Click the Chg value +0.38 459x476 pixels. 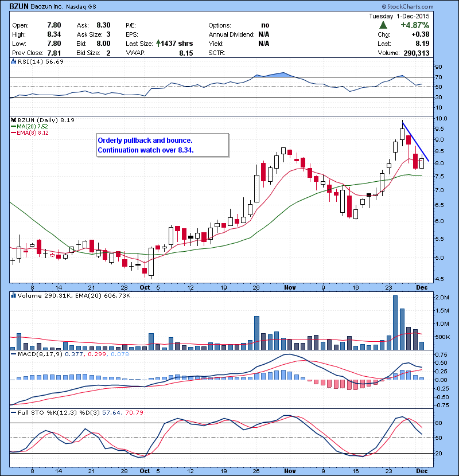click(421, 34)
